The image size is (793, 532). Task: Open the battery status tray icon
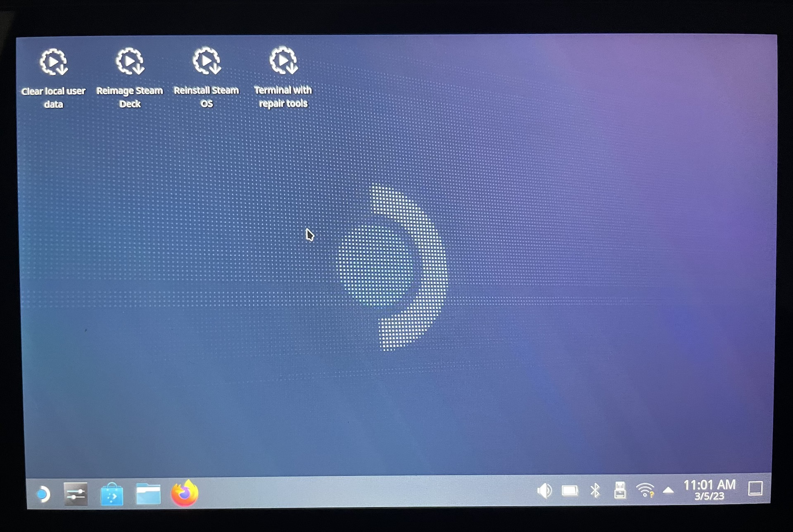(x=570, y=491)
